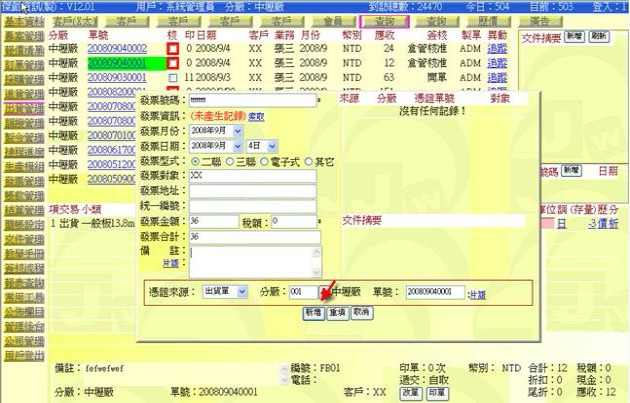Tick the checkbox in the third order row
Viewport: 630px width, 403px height.
pos(173,77)
